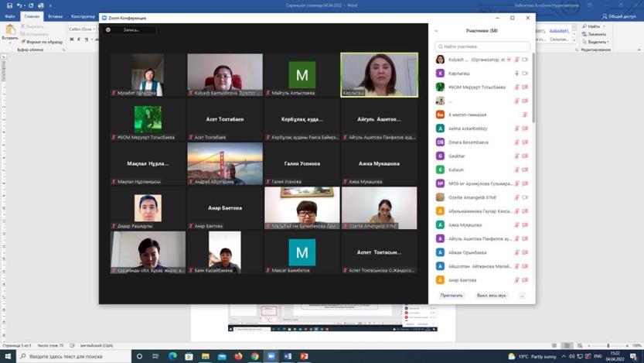Viewport: 644px width, 363px height.
Task: Click the Paste (Вставить) clipboard icon
Action: coord(10,31)
